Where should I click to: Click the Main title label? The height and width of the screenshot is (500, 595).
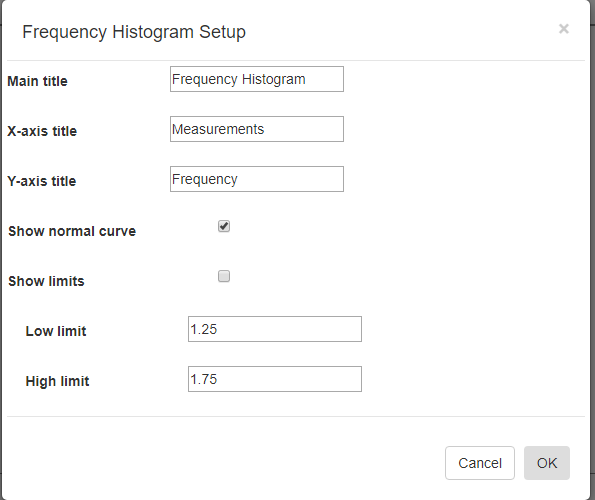tap(38, 81)
